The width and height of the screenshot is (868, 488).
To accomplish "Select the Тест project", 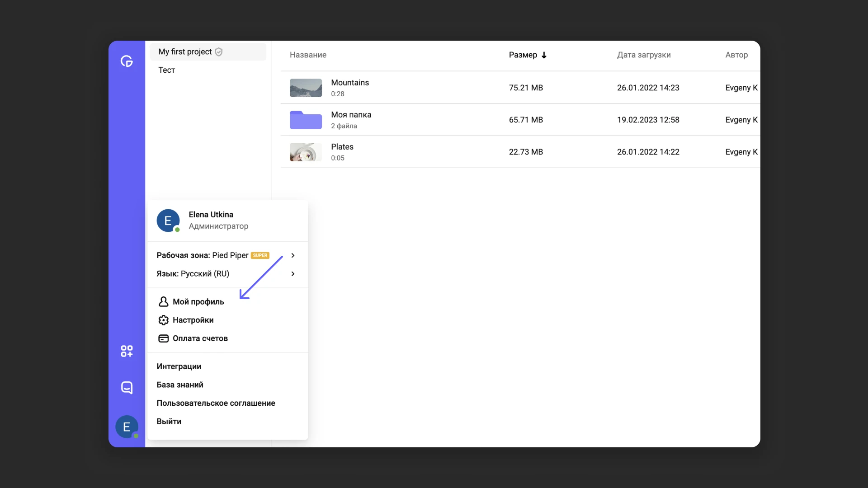I will point(167,70).
